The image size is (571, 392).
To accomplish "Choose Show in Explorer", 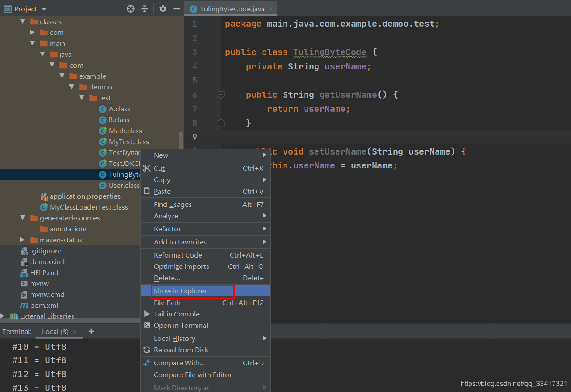I will point(205,291).
